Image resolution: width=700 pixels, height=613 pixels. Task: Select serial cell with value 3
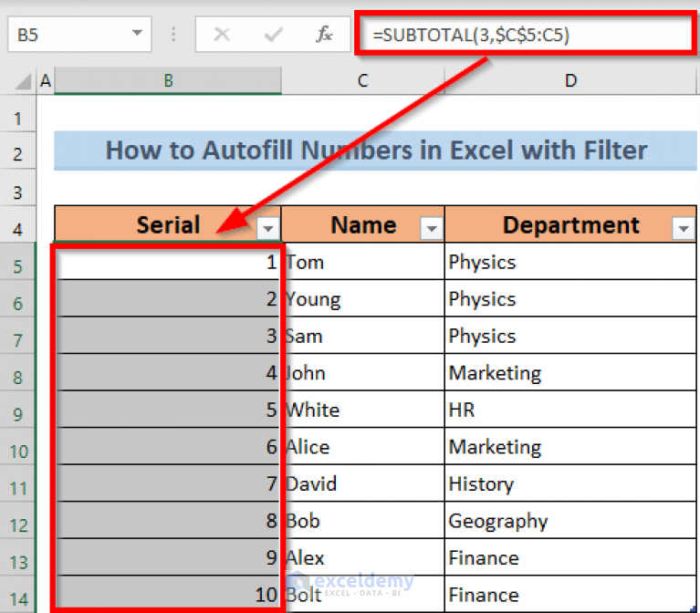point(168,336)
